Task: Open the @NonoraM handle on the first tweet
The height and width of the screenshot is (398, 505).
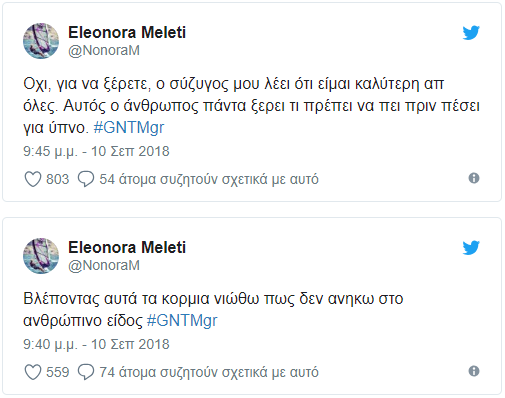Action: (x=104, y=51)
